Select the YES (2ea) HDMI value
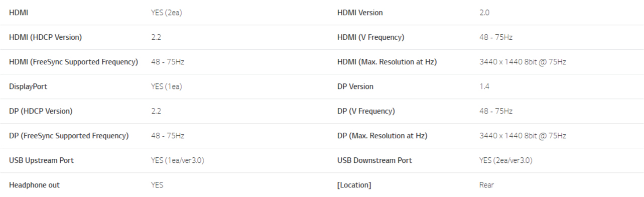 [166, 13]
